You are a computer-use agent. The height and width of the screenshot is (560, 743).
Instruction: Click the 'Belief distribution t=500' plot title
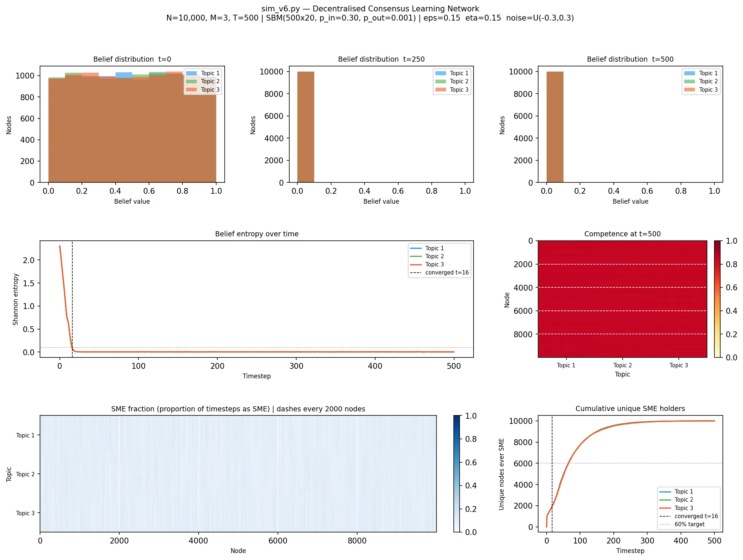(x=630, y=59)
